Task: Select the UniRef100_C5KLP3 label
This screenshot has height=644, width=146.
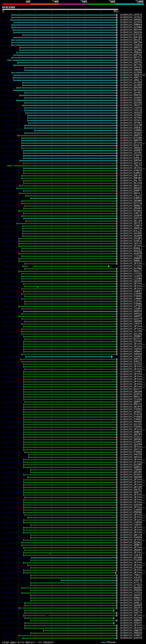Action: point(131,165)
